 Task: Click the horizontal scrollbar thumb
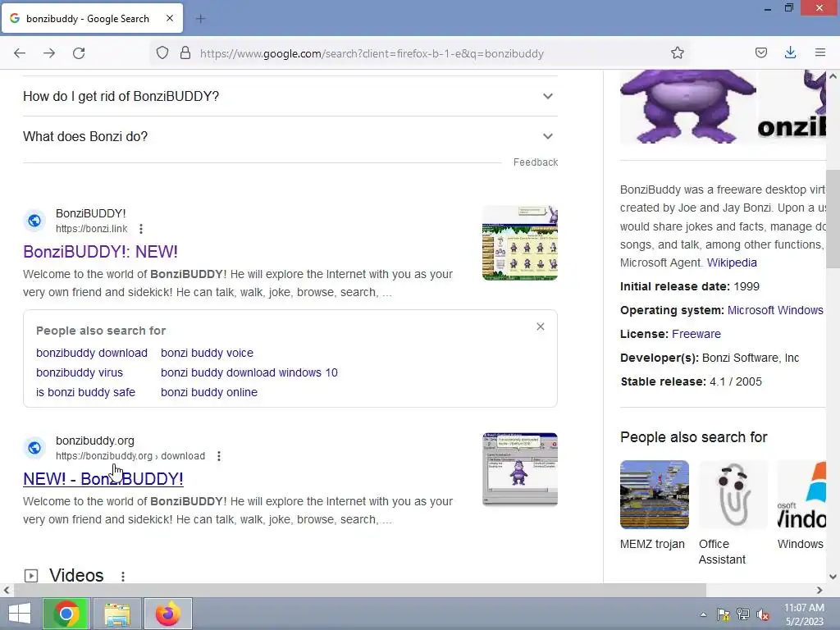click(x=359, y=591)
